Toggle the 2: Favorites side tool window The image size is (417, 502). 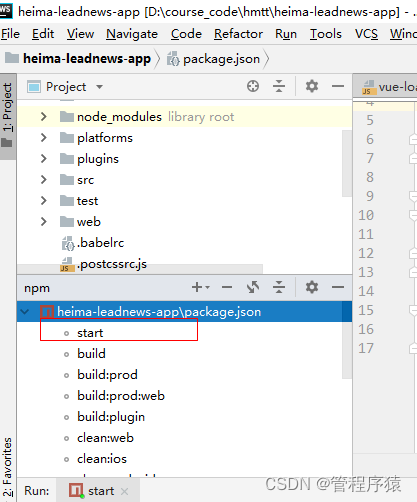point(8,467)
